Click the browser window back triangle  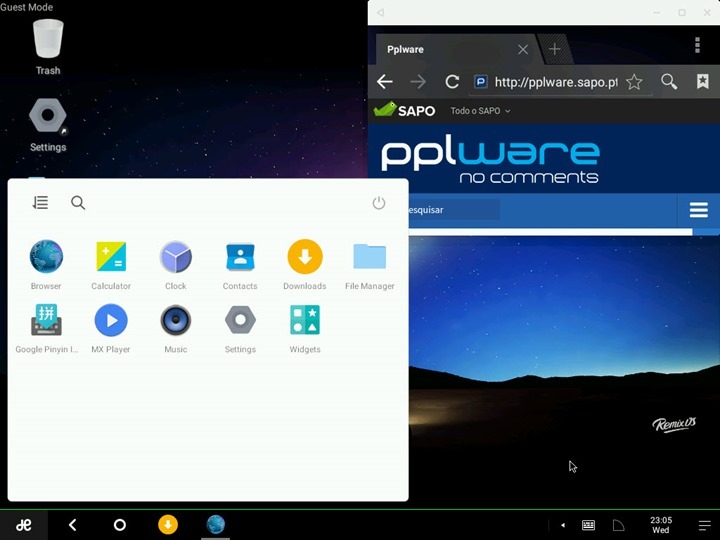click(x=380, y=12)
